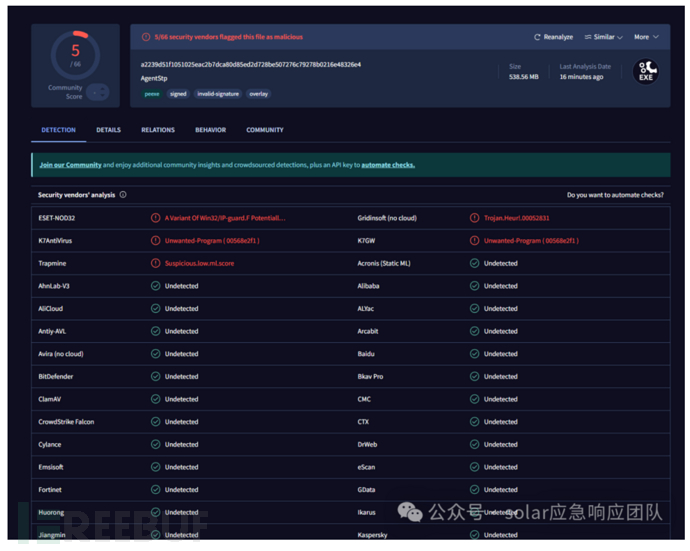
Task: Expand the More menu
Action: click(646, 37)
